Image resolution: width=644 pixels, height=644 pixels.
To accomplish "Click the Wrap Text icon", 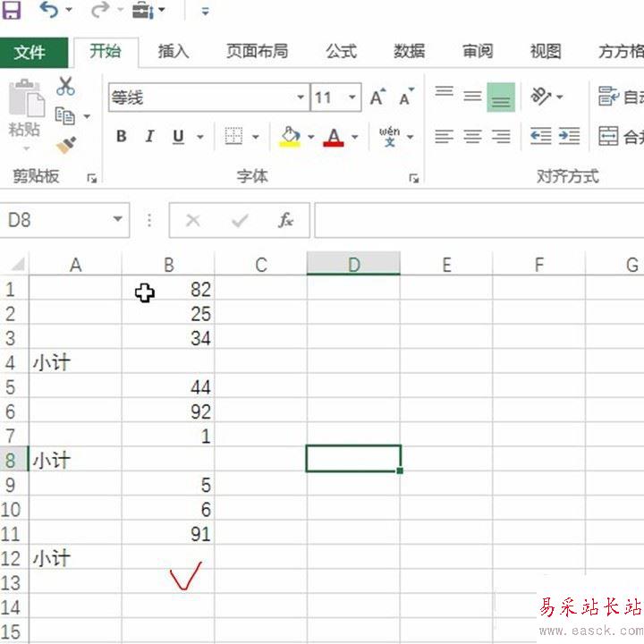I will 609,97.
